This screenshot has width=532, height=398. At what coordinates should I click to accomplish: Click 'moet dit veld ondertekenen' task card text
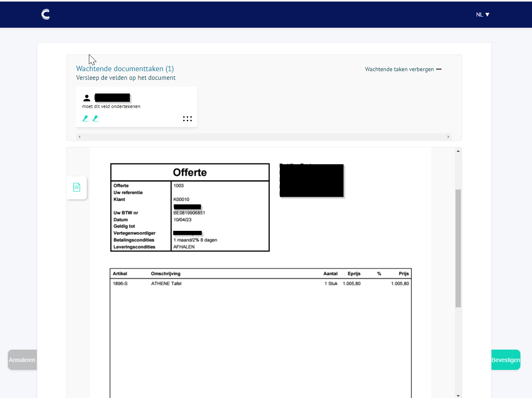(x=111, y=106)
